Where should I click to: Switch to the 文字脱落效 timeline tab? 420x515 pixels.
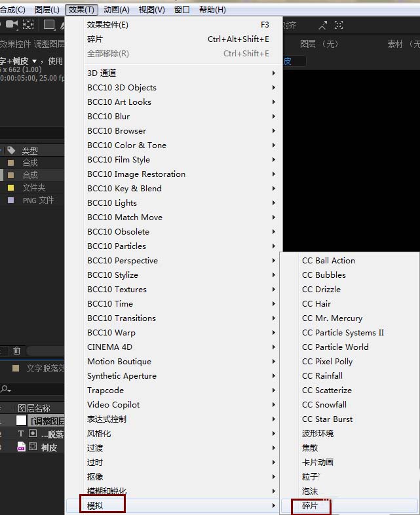coord(45,368)
